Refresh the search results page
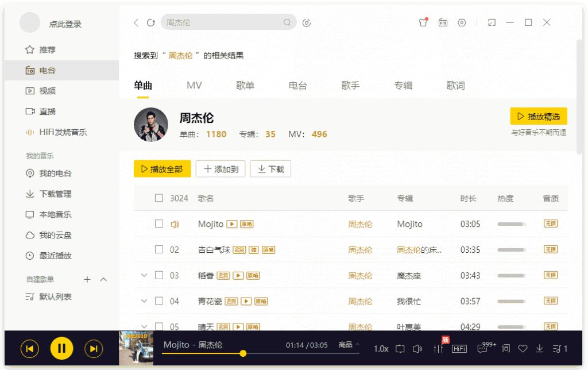Screen dimensions: 588x370 tap(151, 22)
